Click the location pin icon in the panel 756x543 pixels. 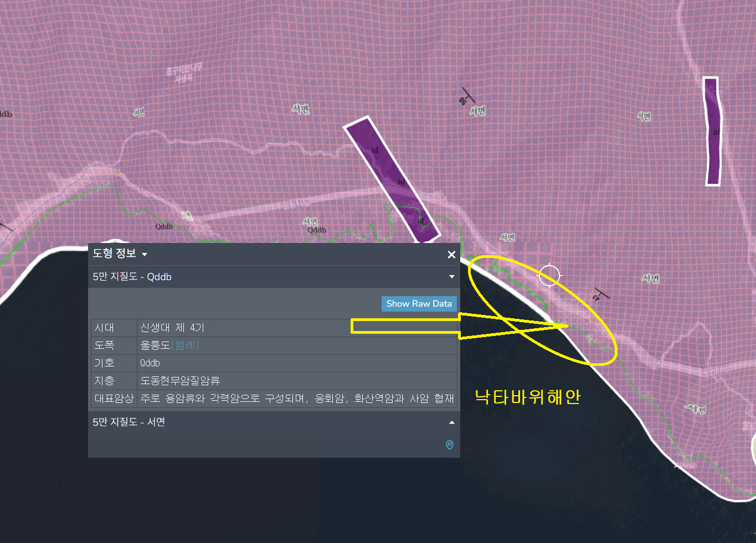[x=450, y=445]
